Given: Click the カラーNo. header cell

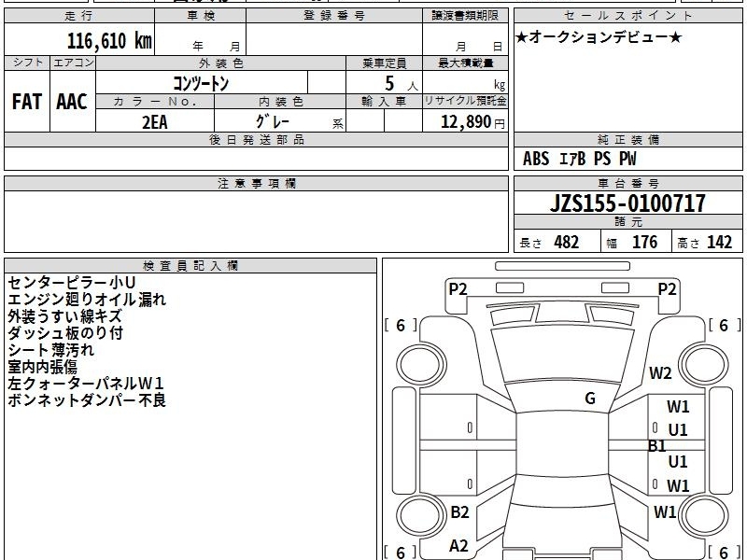Looking at the screenshot, I should coord(155,102).
